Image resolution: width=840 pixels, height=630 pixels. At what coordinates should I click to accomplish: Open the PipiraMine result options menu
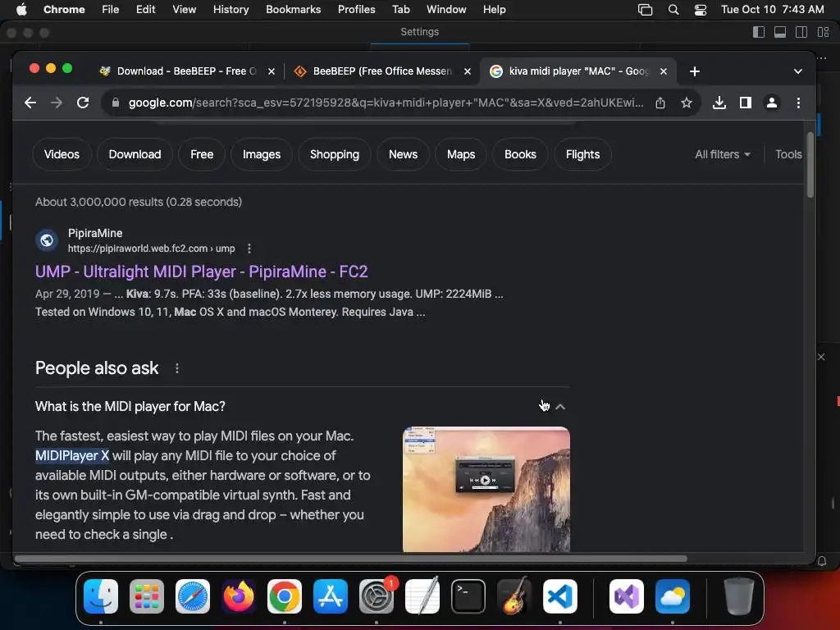[249, 249]
